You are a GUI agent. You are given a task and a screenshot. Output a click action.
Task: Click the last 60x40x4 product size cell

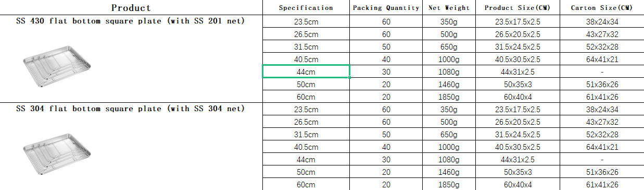(517, 185)
